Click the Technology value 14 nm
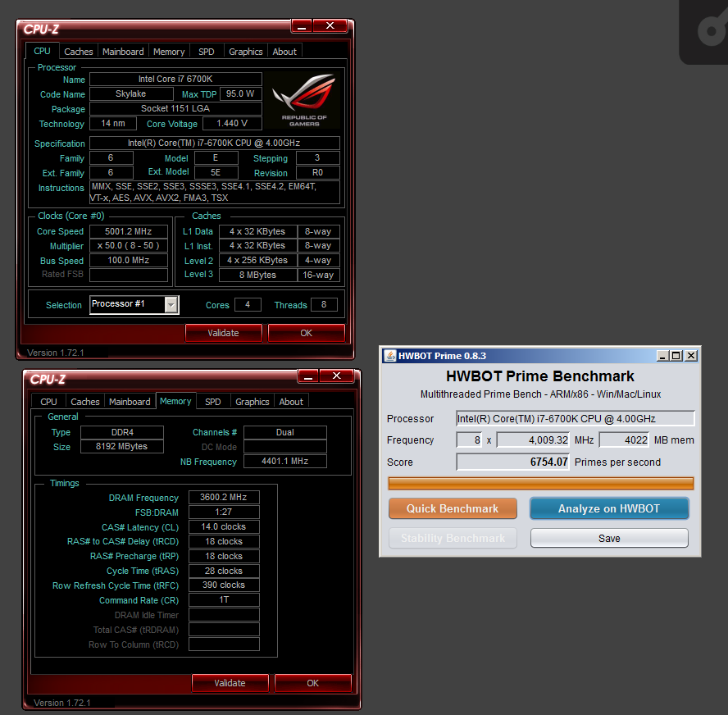728x715 pixels. point(113,124)
